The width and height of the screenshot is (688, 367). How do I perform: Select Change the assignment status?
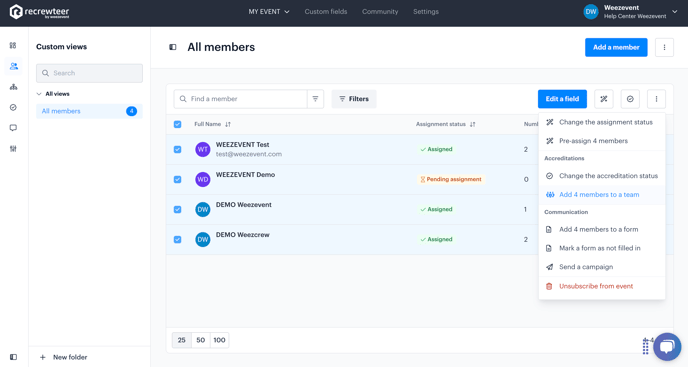tap(602, 122)
